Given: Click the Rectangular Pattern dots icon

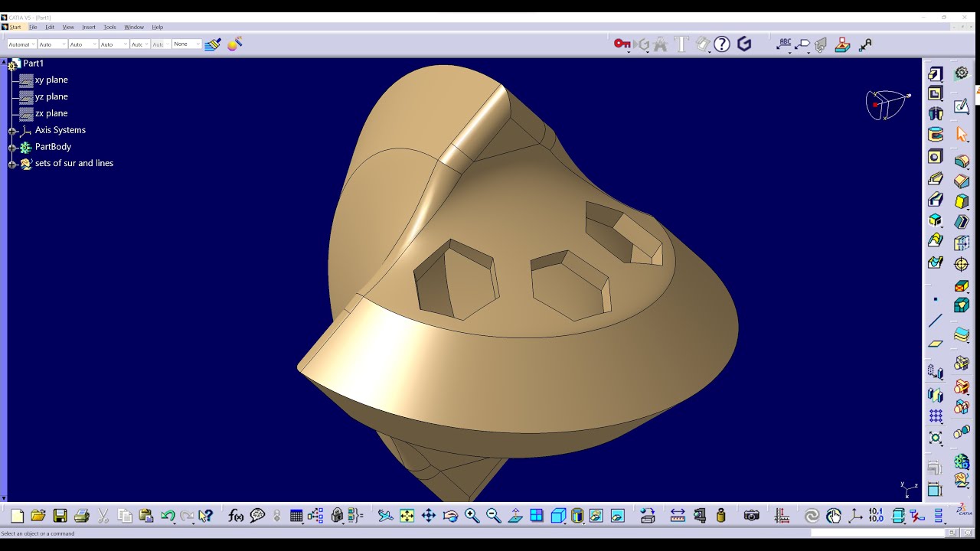Looking at the screenshot, I should 935,416.
